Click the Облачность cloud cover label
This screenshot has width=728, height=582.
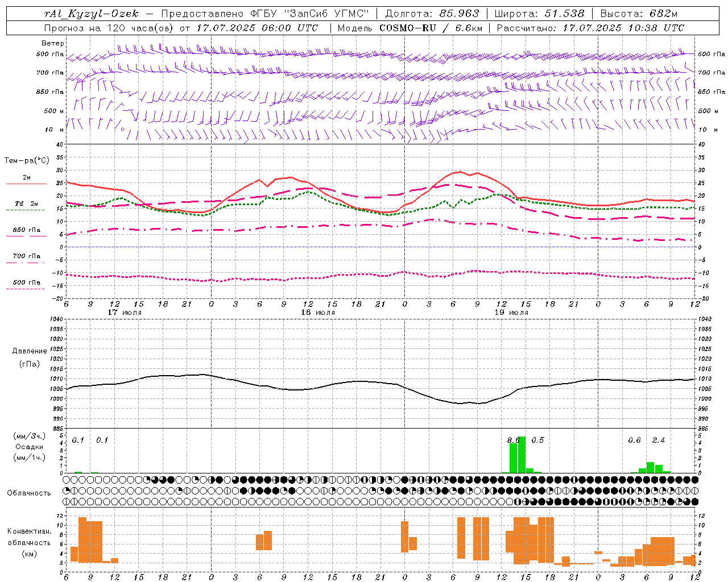29,493
